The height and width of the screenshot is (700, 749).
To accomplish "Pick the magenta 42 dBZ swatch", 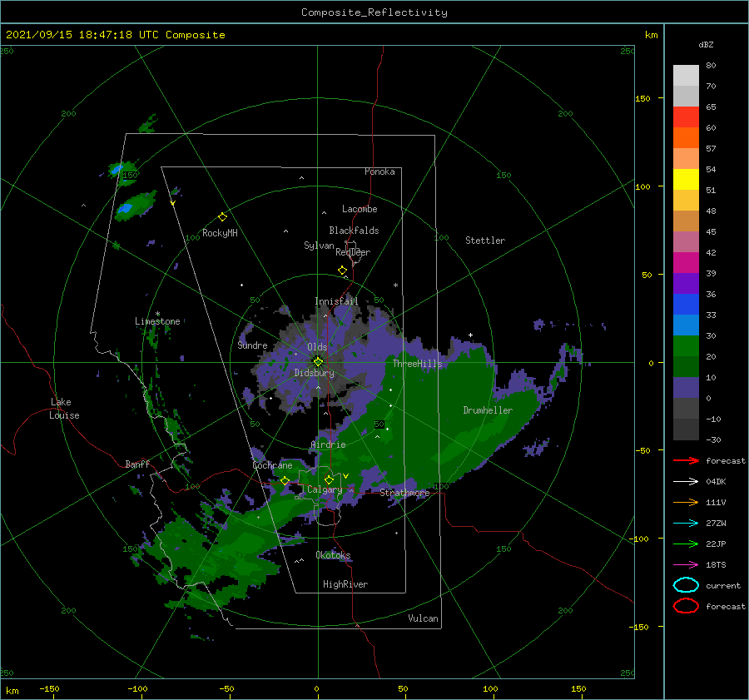I will tap(686, 263).
